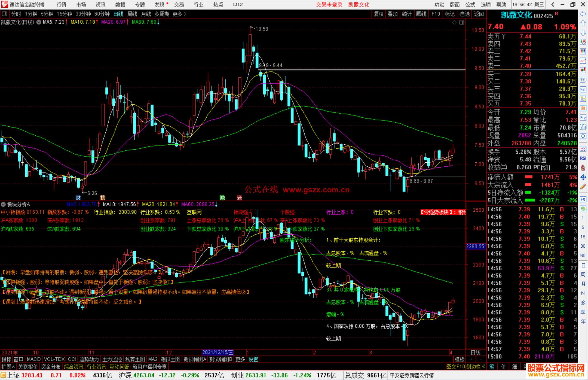Expand the 更多 periods dropdown
This screenshot has height=380, width=588.
pos(180,14)
